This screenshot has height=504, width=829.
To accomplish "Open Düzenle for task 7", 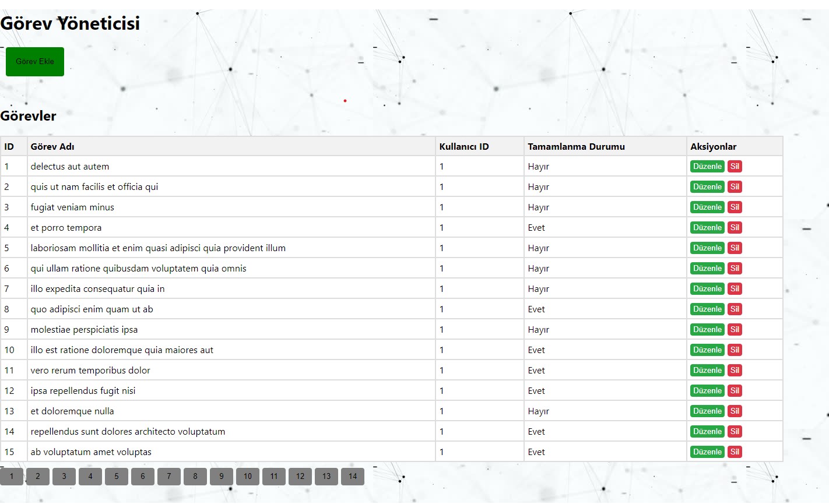I will coord(707,289).
